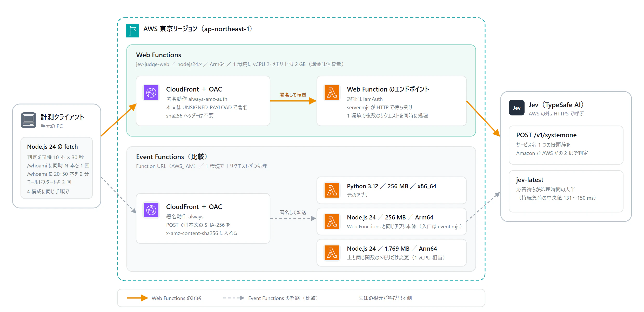
Task: Click the Web Functions heading
Action: (158, 55)
